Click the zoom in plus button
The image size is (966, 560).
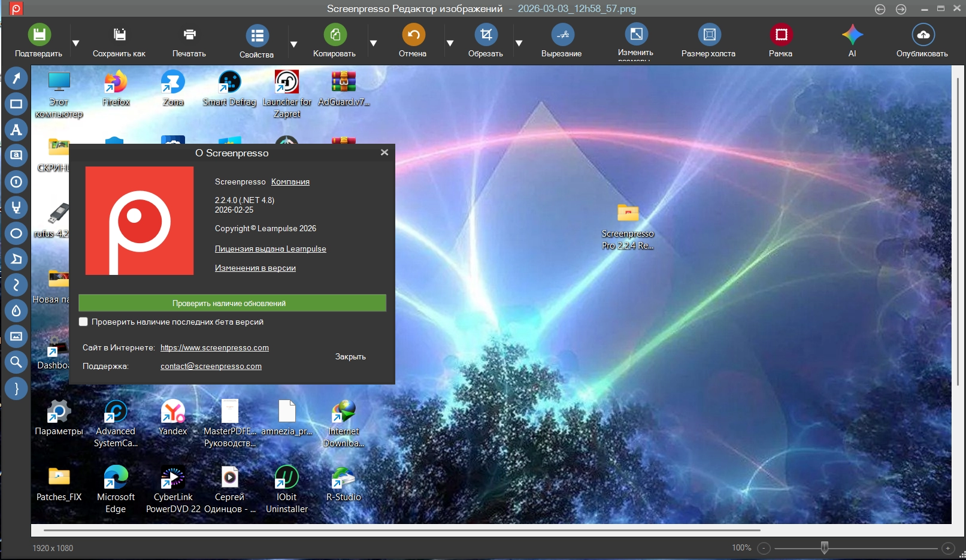[947, 548]
